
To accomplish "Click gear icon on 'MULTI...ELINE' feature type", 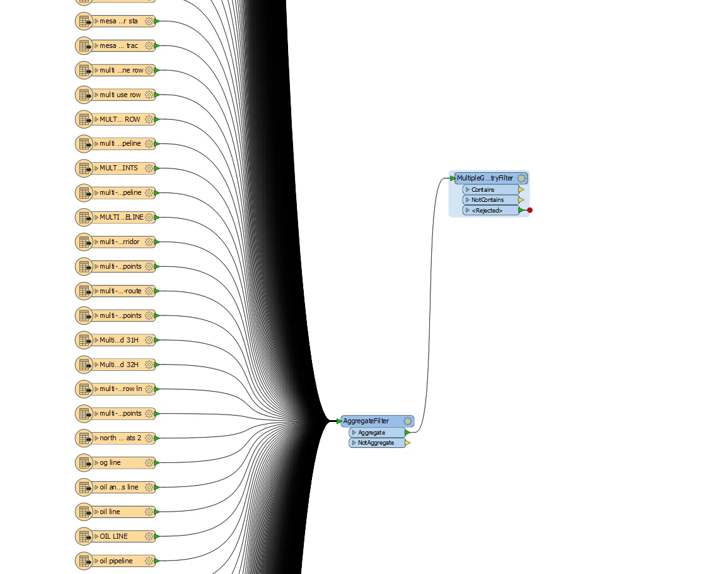I will (149, 218).
